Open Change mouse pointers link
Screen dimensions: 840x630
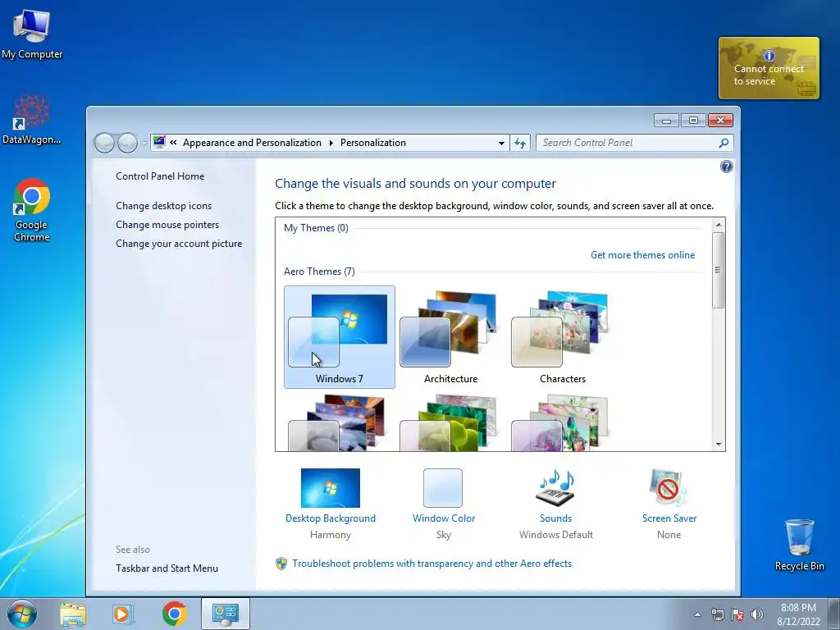pos(167,225)
